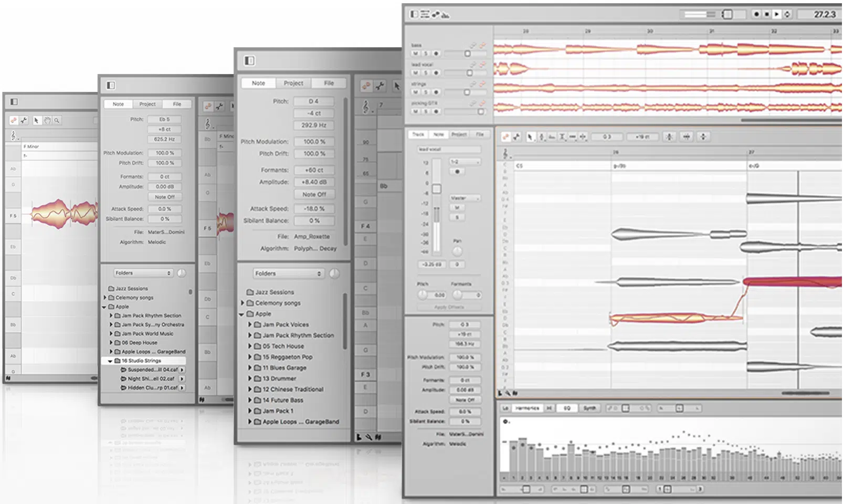Switch to the Project tab in main inspector
Screen dimensions: 843x504
click(459, 134)
